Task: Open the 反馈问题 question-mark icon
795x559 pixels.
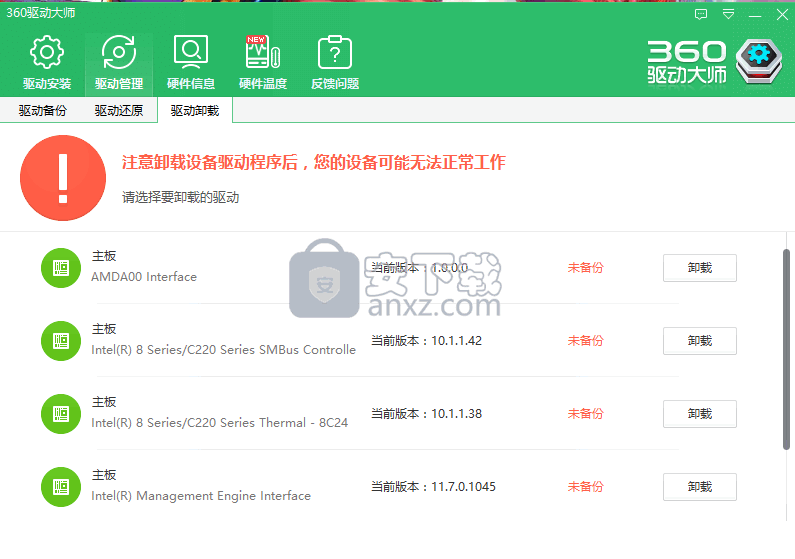Action: coord(335,52)
